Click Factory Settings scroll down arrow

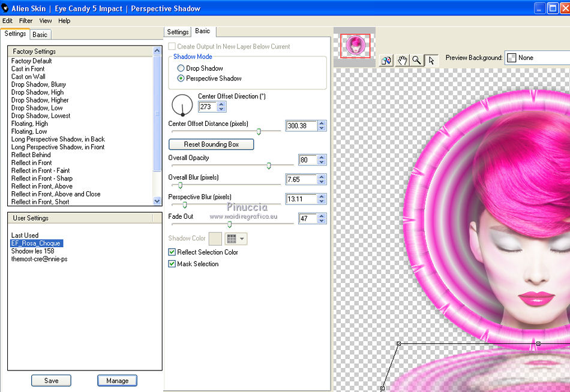[157, 201]
